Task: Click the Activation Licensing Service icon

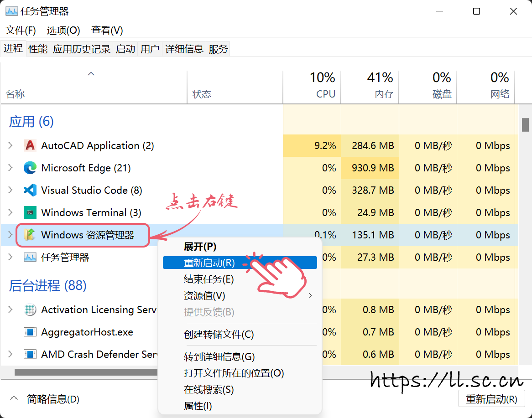Action: tap(30, 310)
